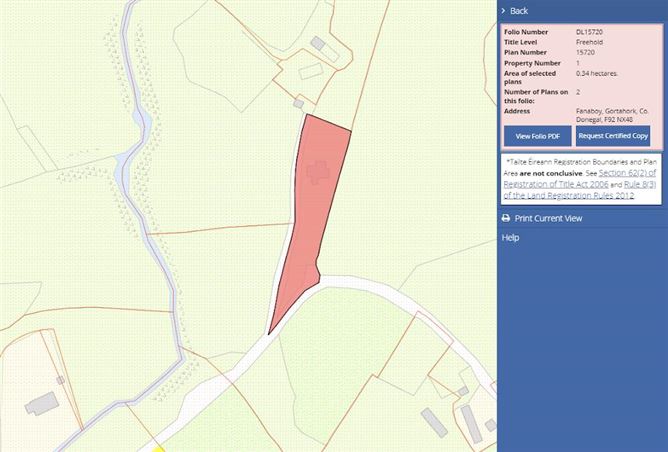668x452 pixels.
Task: Open the Rule 8(3) Land Registration Rules link
Action: point(580,190)
